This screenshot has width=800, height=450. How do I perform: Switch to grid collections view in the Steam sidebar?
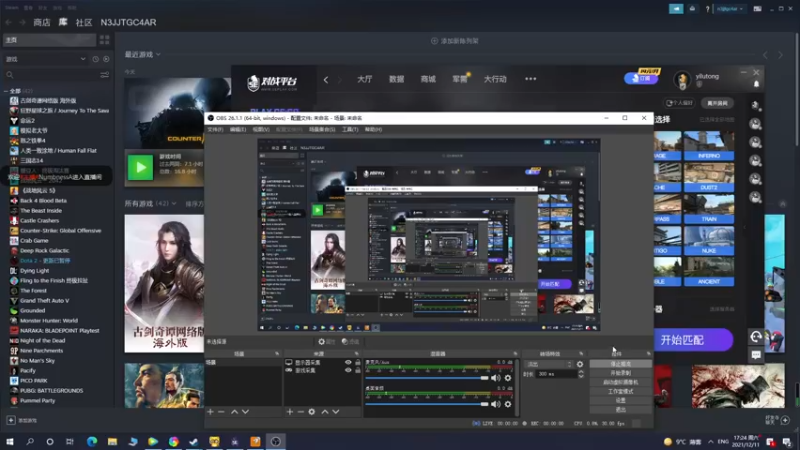105,40
